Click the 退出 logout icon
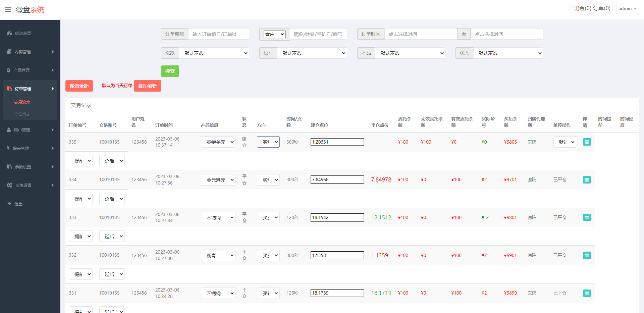This screenshot has height=313, width=644. [9, 204]
